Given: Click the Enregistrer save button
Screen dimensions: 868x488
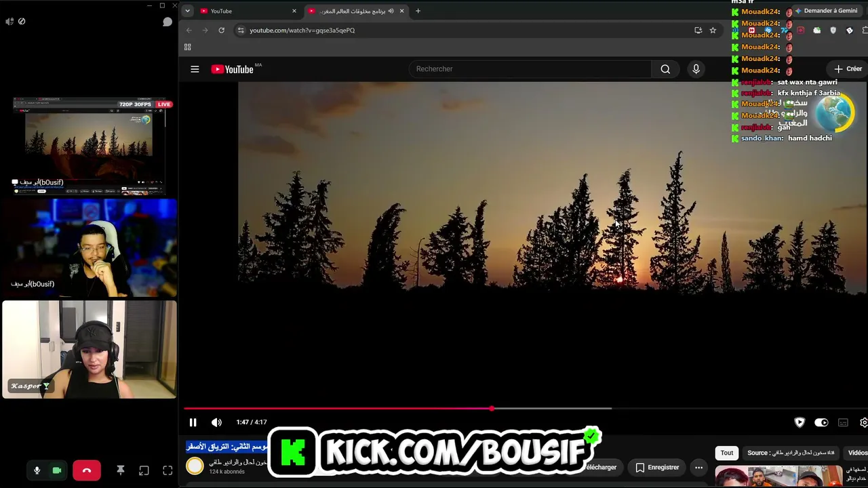Looking at the screenshot, I should coord(656,468).
